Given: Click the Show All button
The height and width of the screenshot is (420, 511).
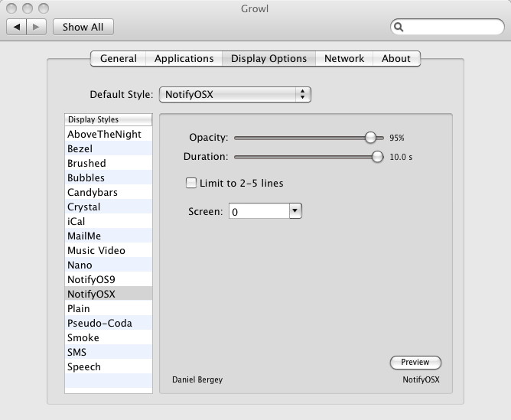Looking at the screenshot, I should [83, 27].
